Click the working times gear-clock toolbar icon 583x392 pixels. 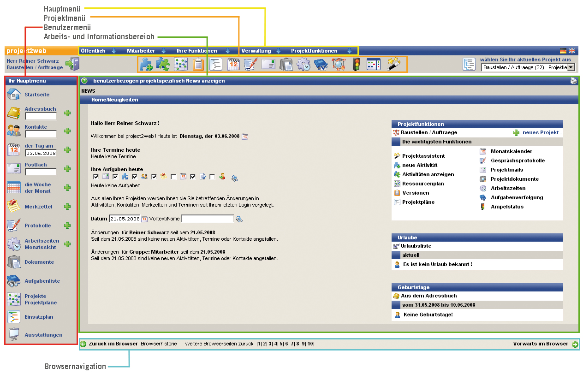(x=303, y=65)
